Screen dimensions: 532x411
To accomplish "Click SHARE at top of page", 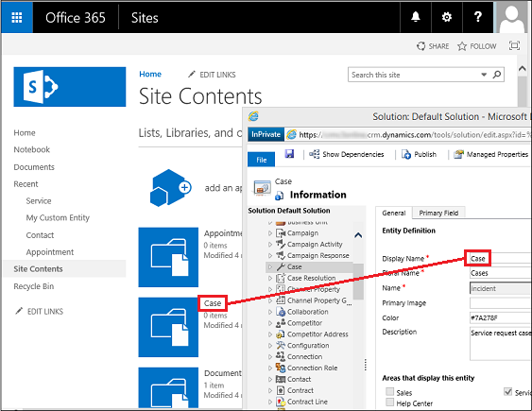I will tap(433, 45).
